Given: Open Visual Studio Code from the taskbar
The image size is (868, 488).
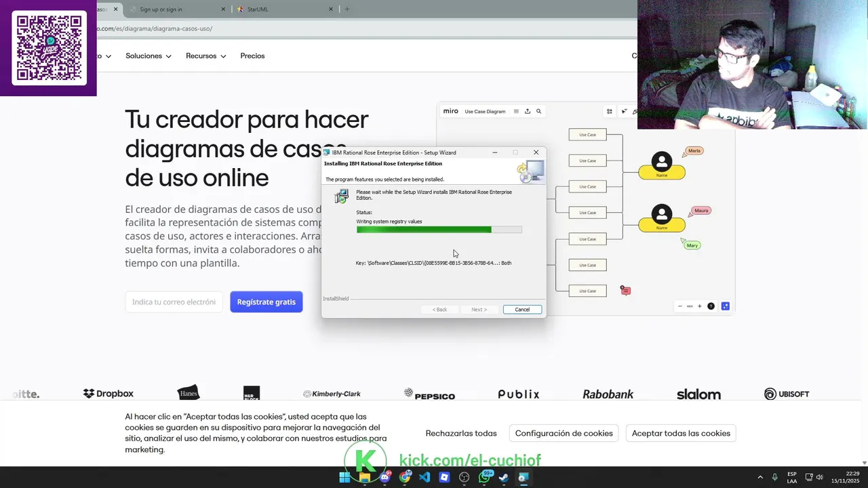Looking at the screenshot, I should [425, 477].
